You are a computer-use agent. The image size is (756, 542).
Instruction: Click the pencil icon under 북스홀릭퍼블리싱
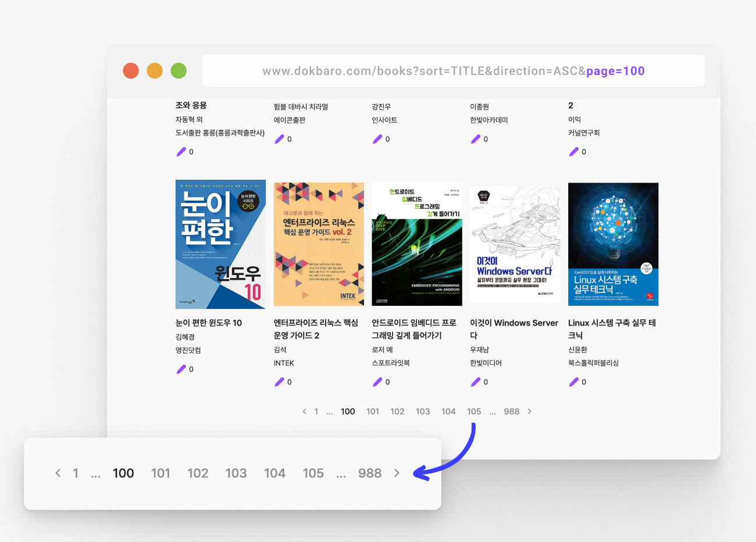574,382
